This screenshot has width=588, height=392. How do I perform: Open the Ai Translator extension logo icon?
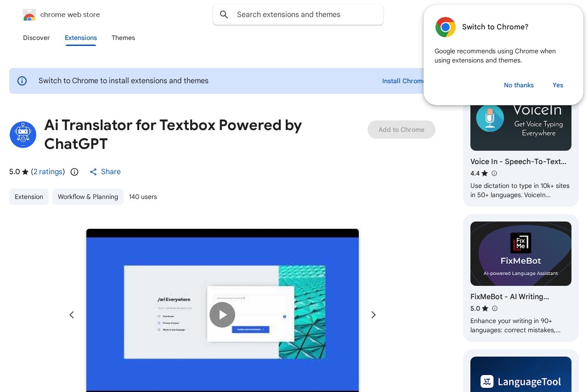coord(23,135)
